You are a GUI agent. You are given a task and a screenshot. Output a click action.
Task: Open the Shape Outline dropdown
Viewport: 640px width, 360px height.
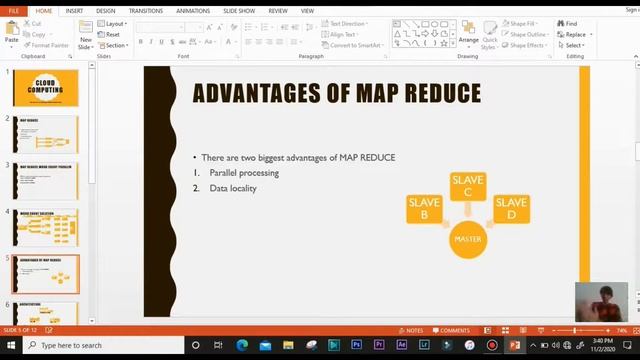coord(525,34)
